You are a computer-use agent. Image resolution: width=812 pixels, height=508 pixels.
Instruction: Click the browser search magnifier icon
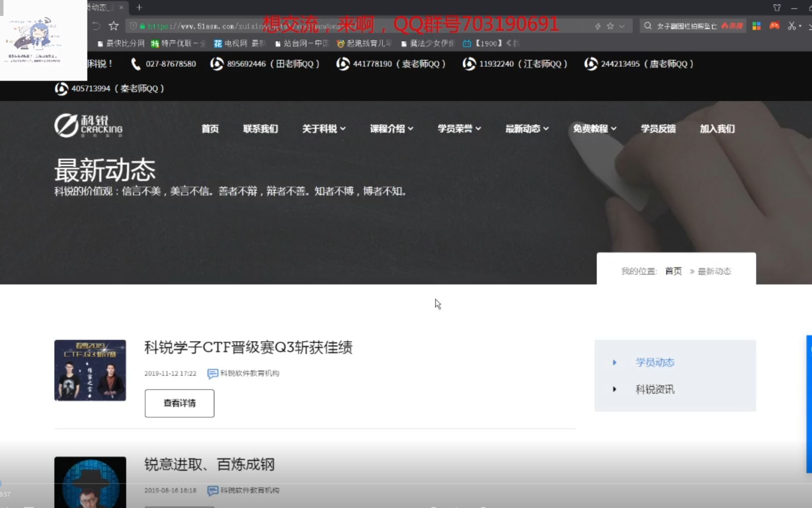[647, 25]
